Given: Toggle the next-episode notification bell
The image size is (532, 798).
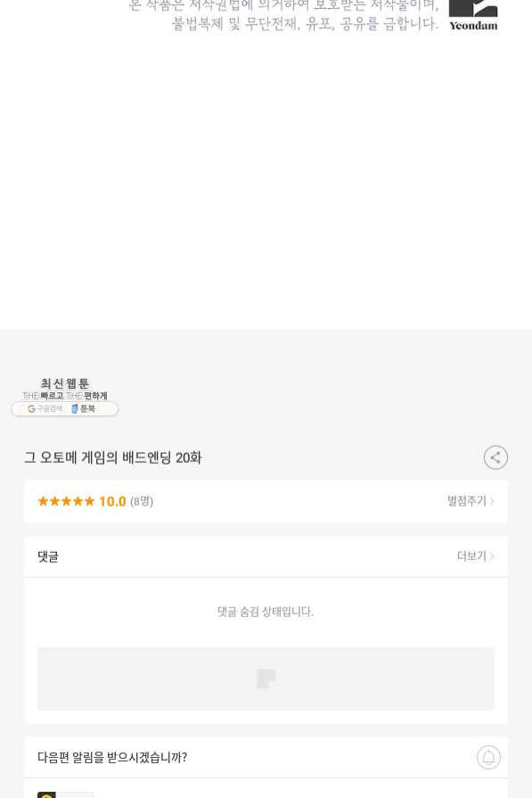Looking at the screenshot, I should point(488,757).
